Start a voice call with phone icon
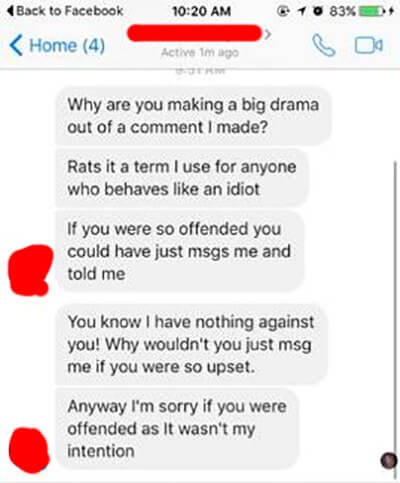400x483 pixels. (x=323, y=46)
